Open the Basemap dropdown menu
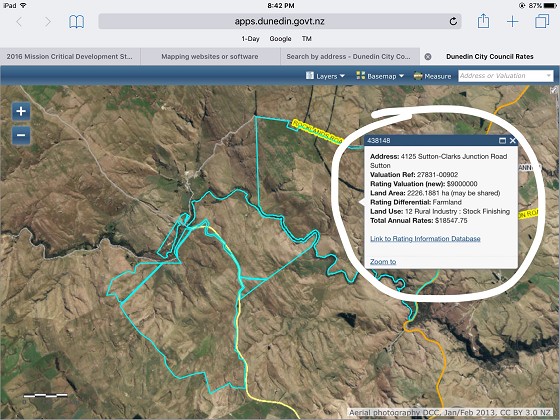 pyautogui.click(x=380, y=76)
